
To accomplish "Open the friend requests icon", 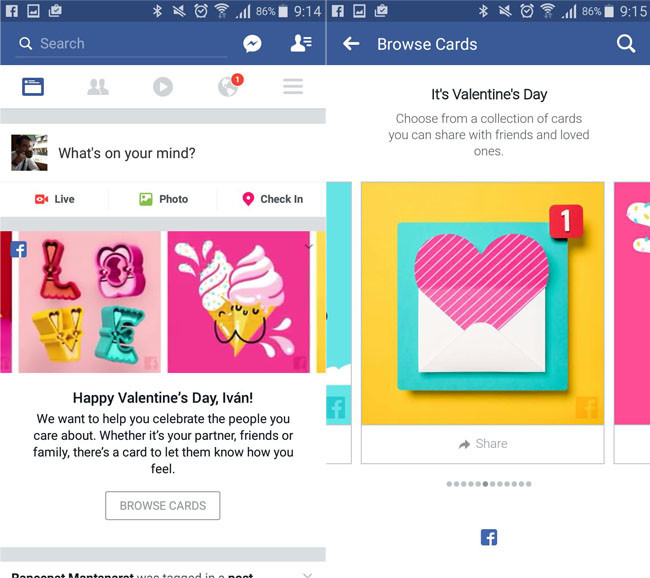I will click(x=301, y=43).
